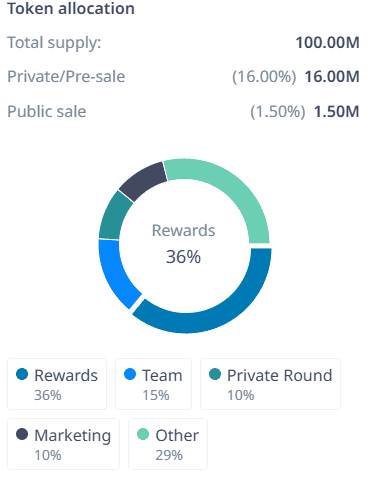Click the Private Round legend dot

tap(215, 374)
